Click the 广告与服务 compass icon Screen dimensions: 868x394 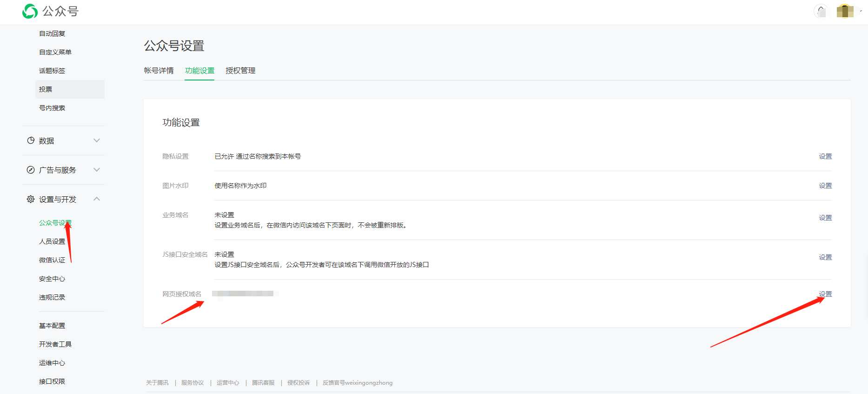coord(31,170)
